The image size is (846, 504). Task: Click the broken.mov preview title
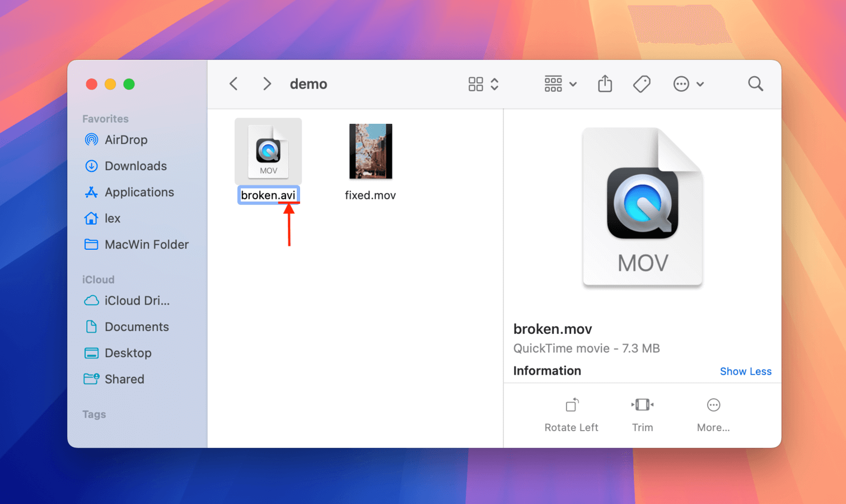pyautogui.click(x=553, y=329)
